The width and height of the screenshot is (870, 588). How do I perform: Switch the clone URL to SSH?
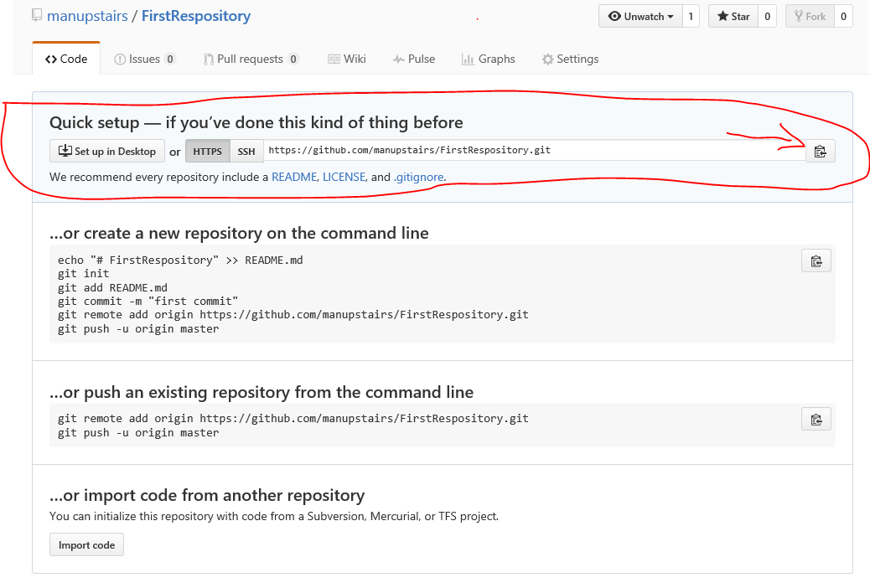tap(246, 151)
